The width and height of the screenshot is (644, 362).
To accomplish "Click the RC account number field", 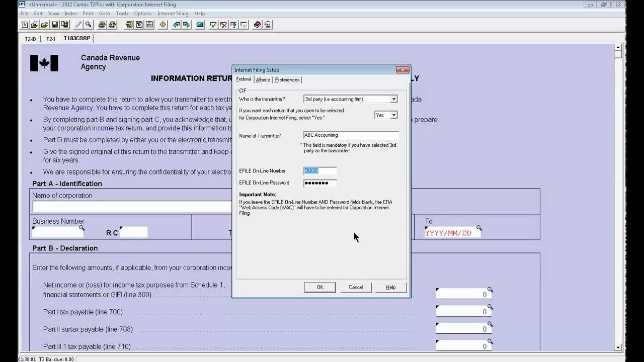I will [134, 232].
